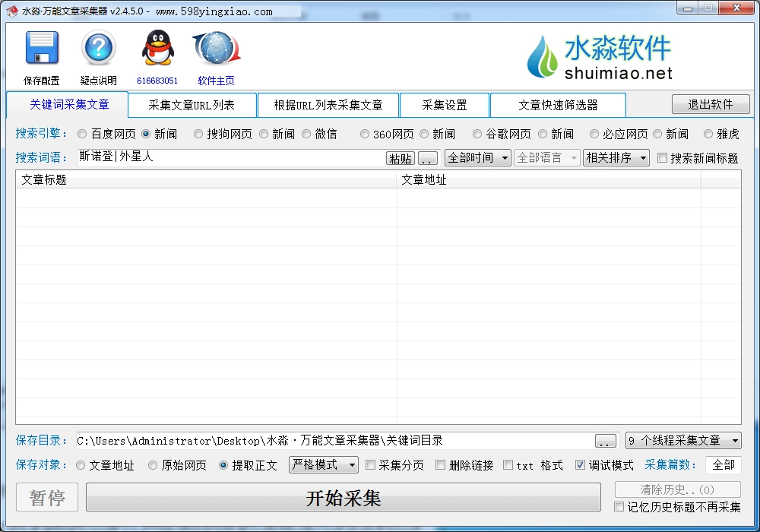Expand the 全部时间 dropdown
This screenshot has width=760, height=532.
(x=478, y=158)
